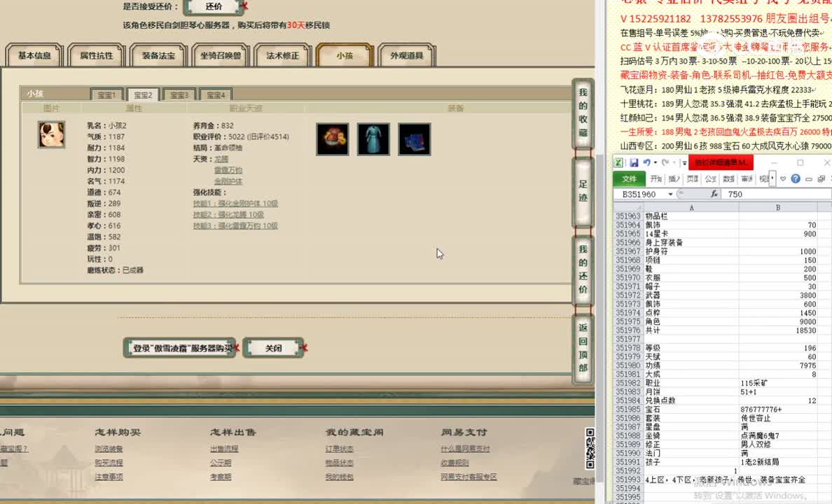Click the Save icon in Excel quick access toolbar
This screenshot has width=832, height=504.
(x=635, y=162)
